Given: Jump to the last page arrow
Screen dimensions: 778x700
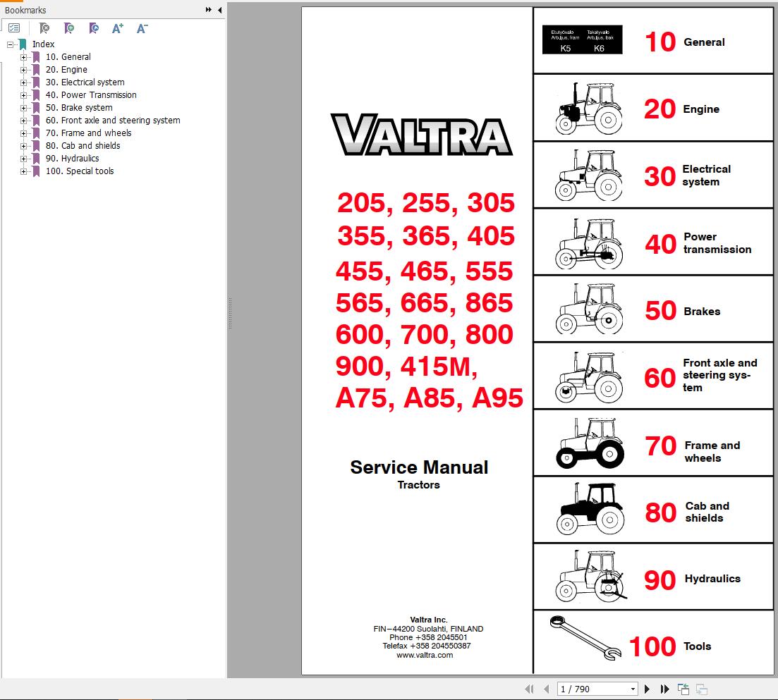Looking at the screenshot, I should [665, 689].
